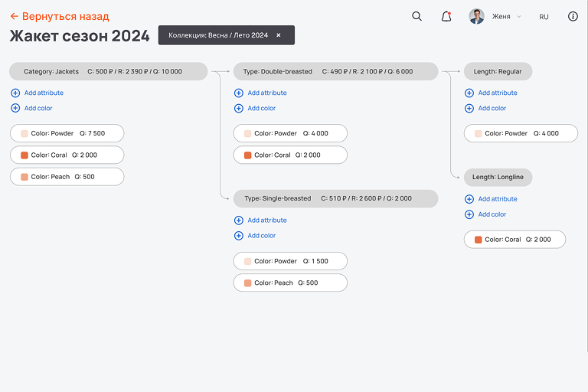The image size is (588, 392).
Task: Click Coral color swatch under Jackets
Action: (24, 155)
